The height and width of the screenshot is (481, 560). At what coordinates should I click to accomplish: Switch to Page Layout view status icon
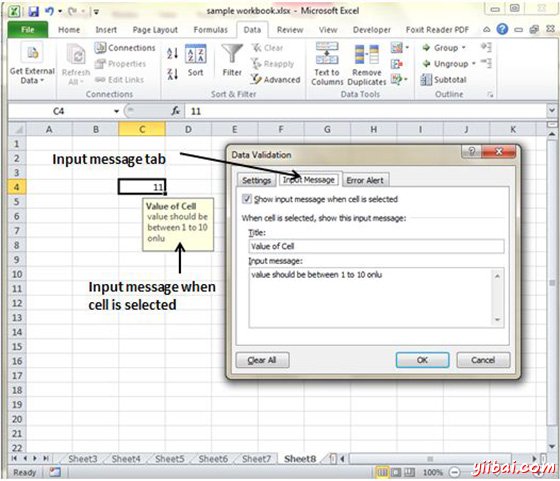click(396, 472)
